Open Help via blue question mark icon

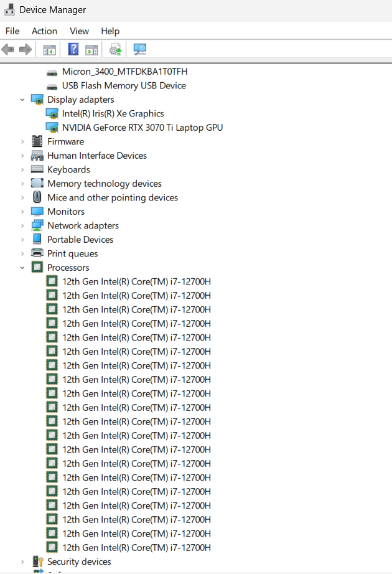click(x=73, y=49)
